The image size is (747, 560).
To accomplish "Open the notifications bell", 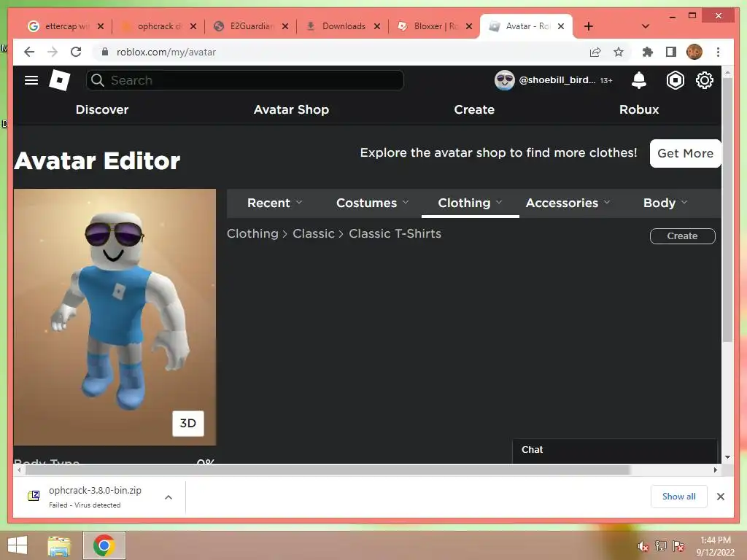I will pos(638,80).
